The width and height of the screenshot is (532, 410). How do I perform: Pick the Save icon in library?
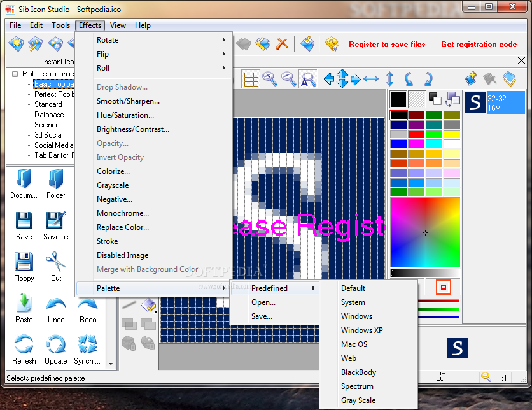click(24, 226)
